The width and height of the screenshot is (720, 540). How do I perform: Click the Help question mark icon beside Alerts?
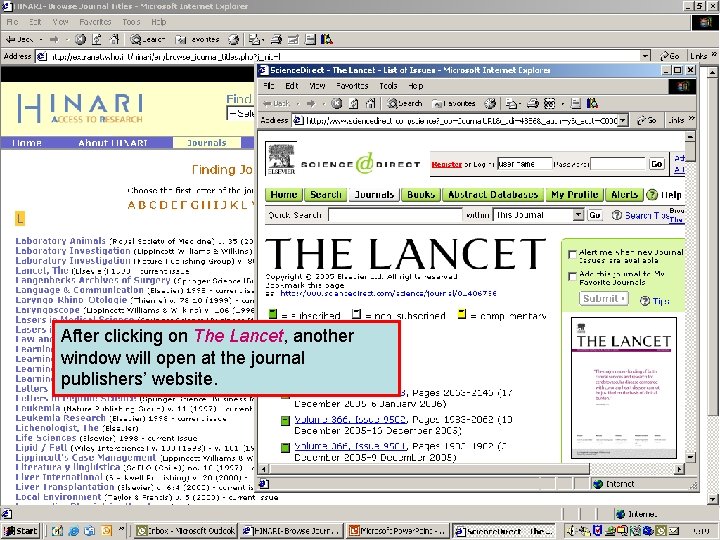652,195
